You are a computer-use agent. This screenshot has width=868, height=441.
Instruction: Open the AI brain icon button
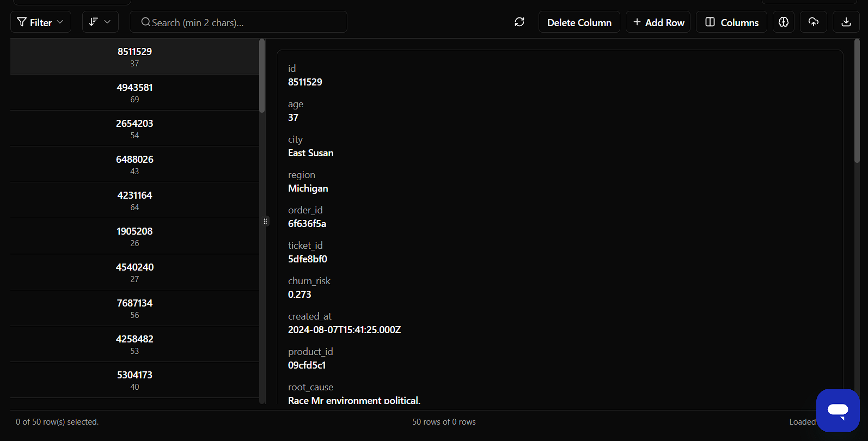(x=784, y=22)
